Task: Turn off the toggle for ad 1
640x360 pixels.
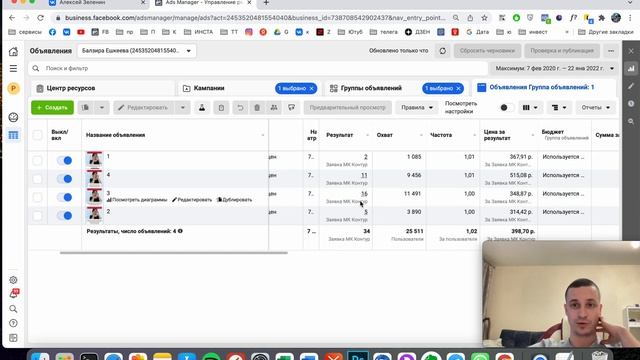Action: pos(64,160)
